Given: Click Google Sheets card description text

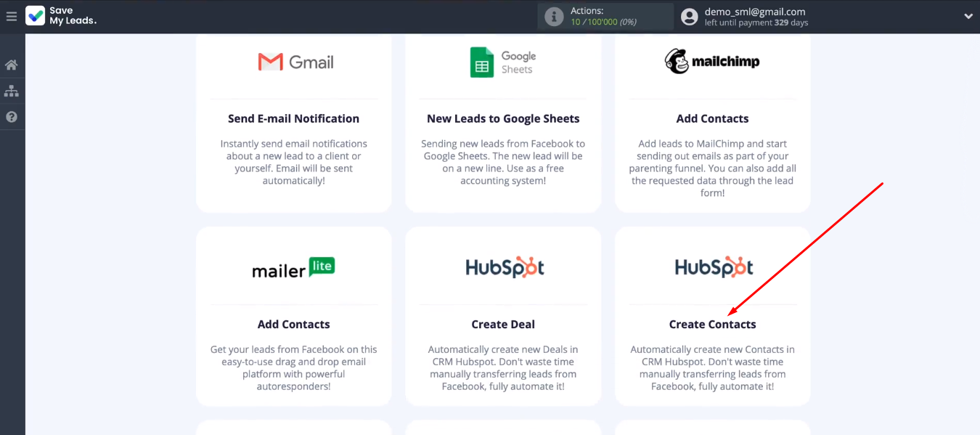Looking at the screenshot, I should tap(503, 162).
